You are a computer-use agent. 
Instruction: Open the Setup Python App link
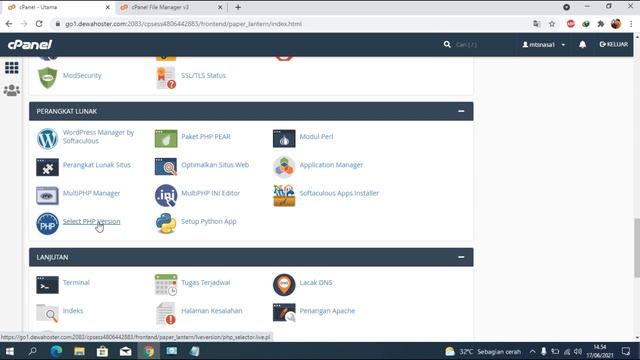click(209, 221)
